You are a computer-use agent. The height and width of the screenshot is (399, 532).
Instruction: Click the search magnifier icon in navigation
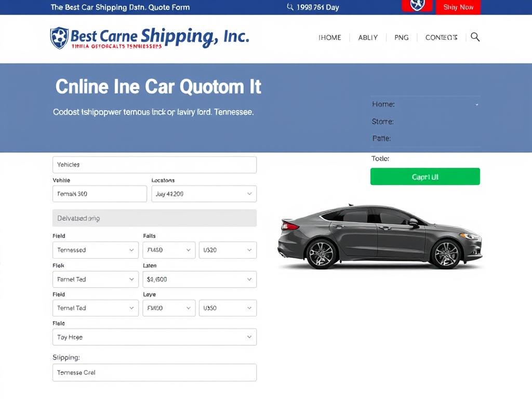pyautogui.click(x=475, y=37)
